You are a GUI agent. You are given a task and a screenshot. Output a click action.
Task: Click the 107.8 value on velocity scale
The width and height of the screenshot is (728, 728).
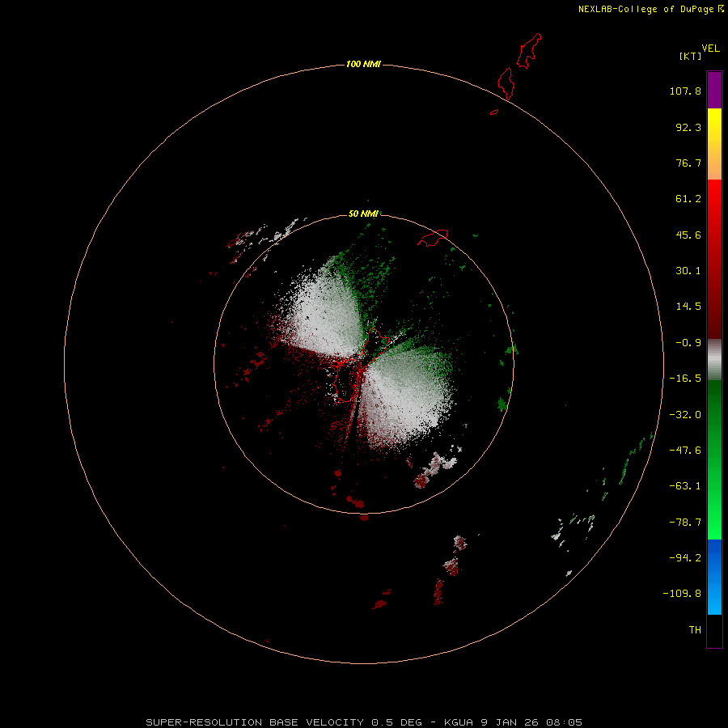(x=685, y=91)
